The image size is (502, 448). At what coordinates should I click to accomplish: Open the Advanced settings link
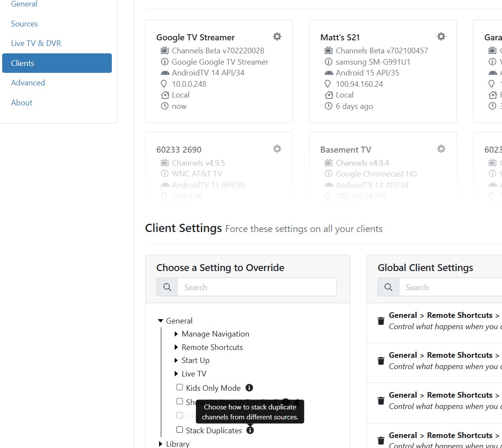[x=28, y=83]
